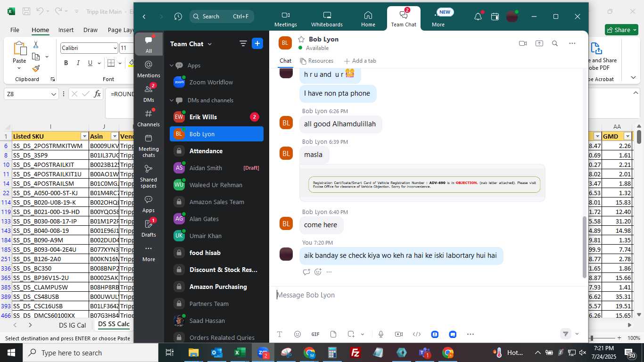Open GIF picker in message toolbar
This screenshot has width=644, height=362.
click(x=315, y=334)
